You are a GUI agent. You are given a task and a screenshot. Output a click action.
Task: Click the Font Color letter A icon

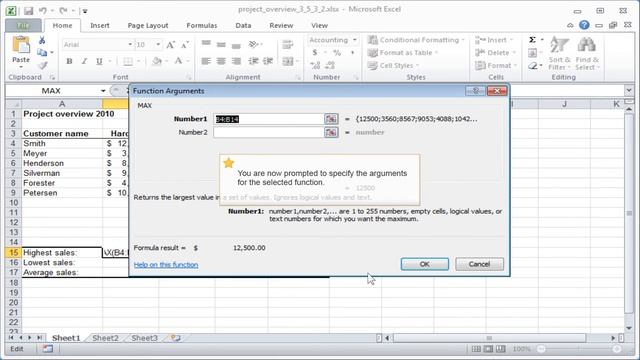(x=178, y=61)
